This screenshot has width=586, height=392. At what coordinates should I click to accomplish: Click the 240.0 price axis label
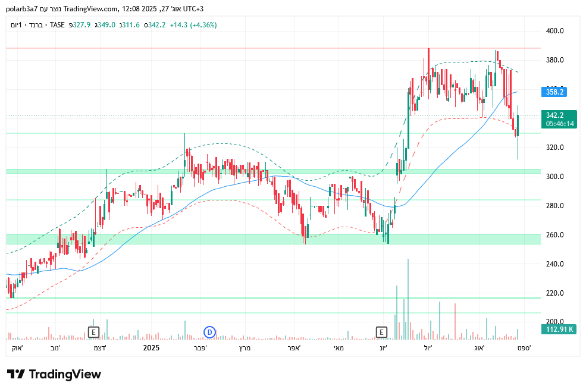[554, 264]
